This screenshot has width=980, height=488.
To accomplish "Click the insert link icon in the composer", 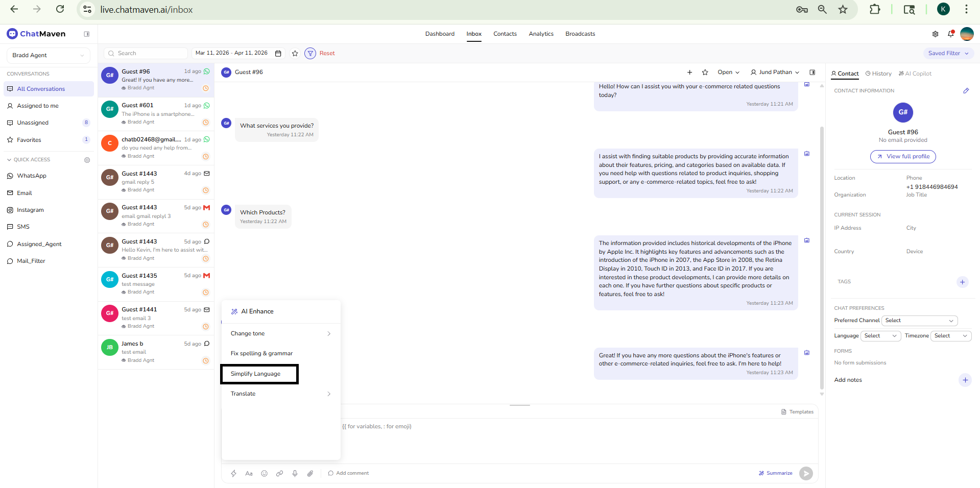I will (x=279, y=473).
